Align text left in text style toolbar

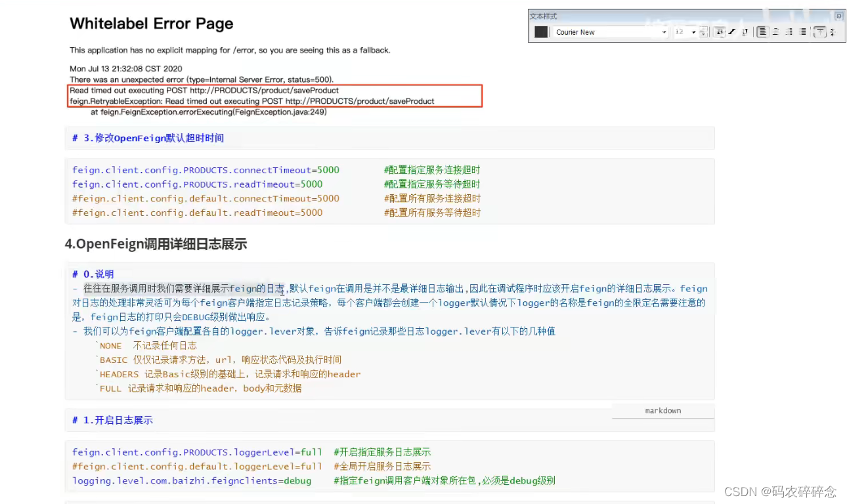(x=762, y=31)
